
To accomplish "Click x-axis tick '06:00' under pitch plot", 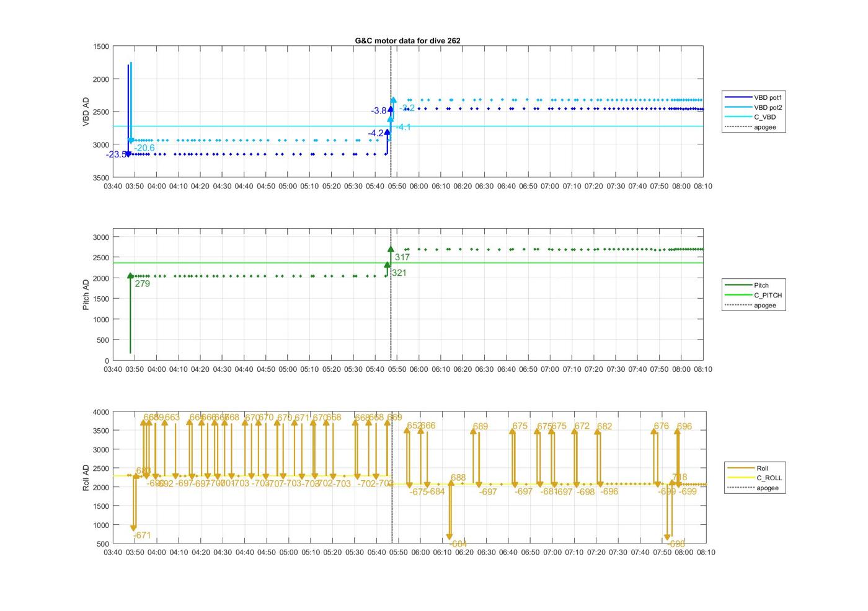I will click(418, 369).
